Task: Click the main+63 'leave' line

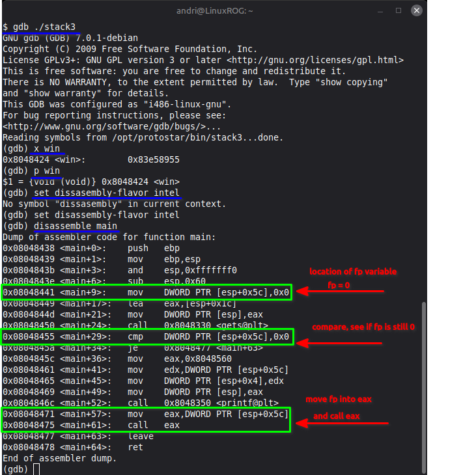Action: 78,437
